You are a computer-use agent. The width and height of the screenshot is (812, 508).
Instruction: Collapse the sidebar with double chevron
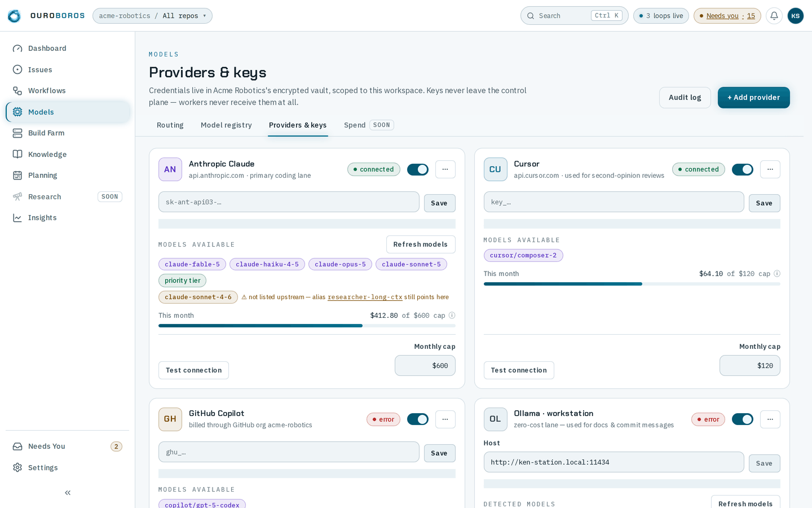68,493
